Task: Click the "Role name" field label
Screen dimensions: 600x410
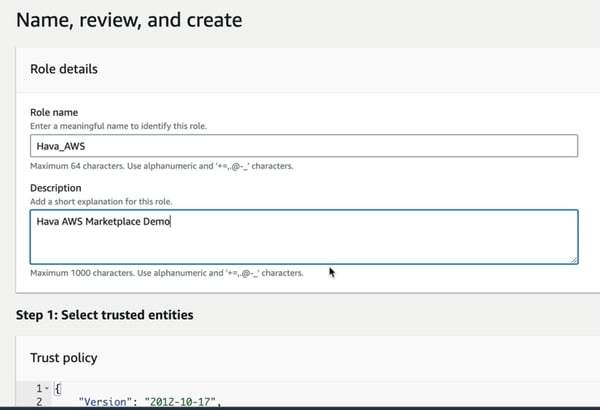Action: 54,112
